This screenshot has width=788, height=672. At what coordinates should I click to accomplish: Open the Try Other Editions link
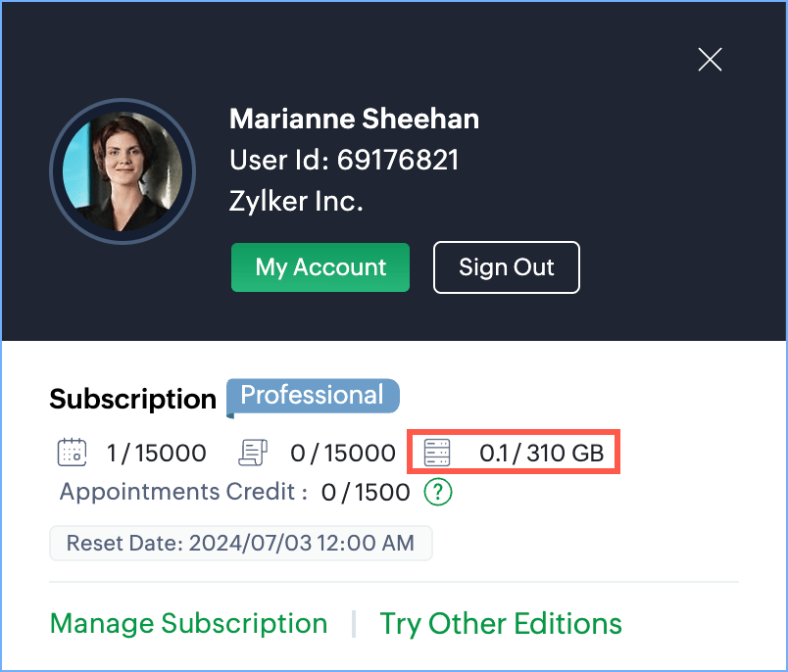[x=501, y=623]
